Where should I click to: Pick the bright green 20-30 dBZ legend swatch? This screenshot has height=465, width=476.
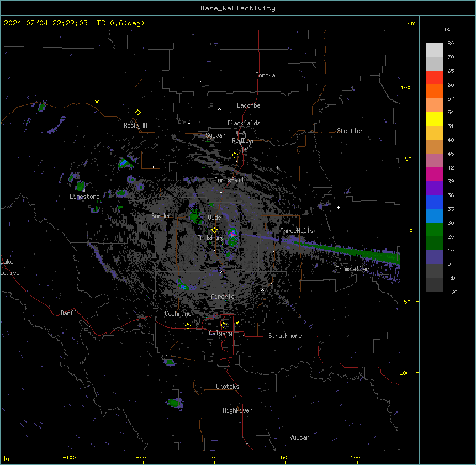point(434,230)
